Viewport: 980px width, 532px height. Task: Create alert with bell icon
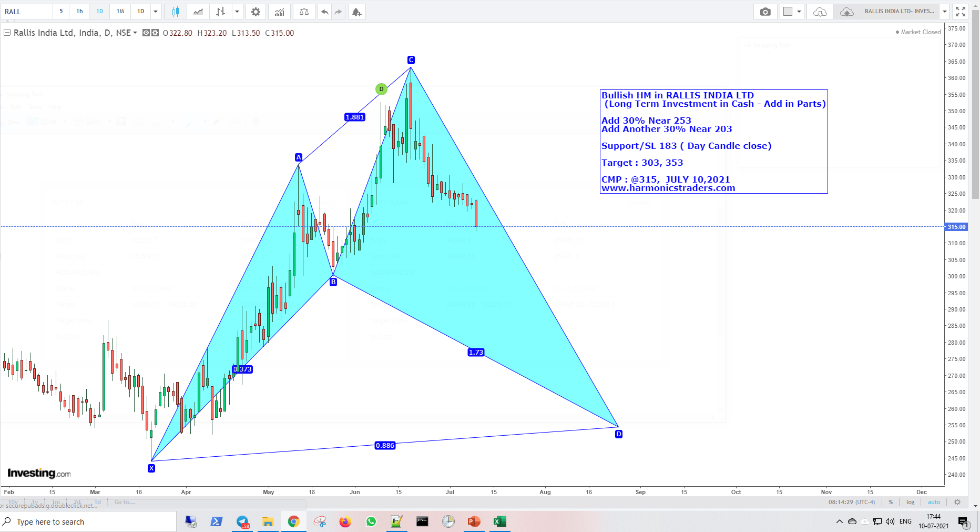[357, 12]
